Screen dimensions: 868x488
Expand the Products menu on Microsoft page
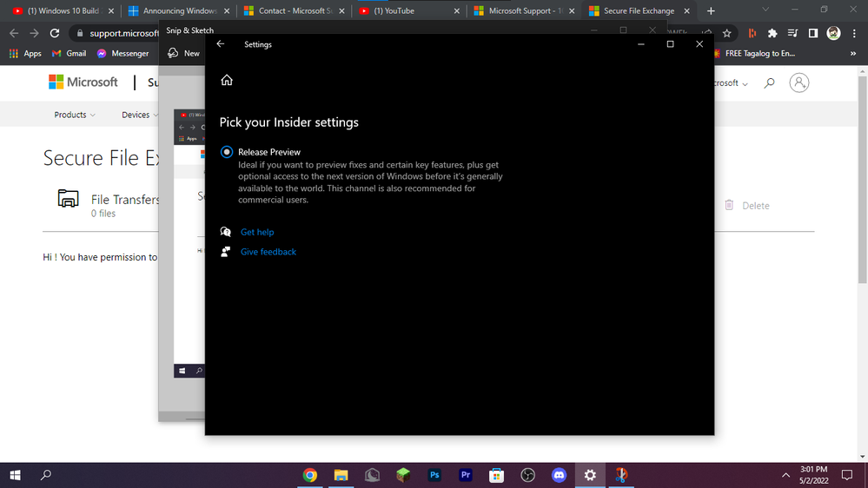(x=75, y=115)
